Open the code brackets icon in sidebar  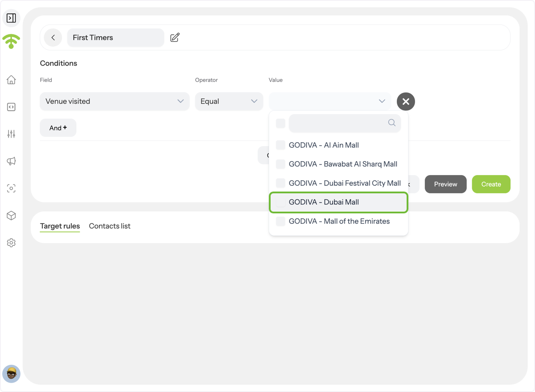pos(11,107)
